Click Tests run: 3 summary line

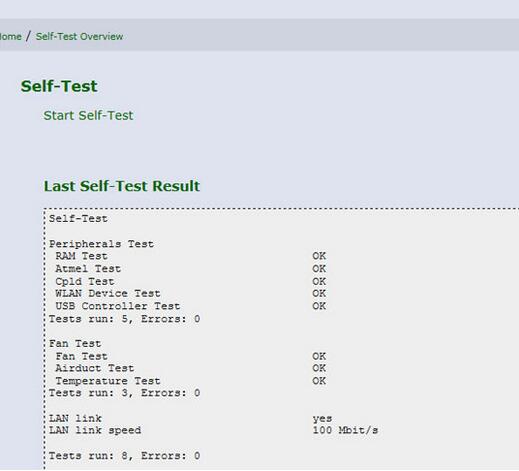[x=124, y=393]
